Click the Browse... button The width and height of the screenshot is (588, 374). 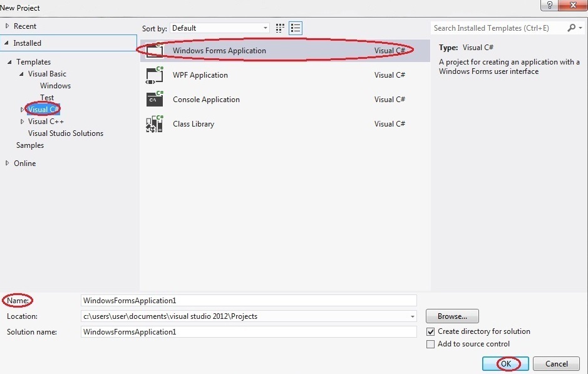451,316
